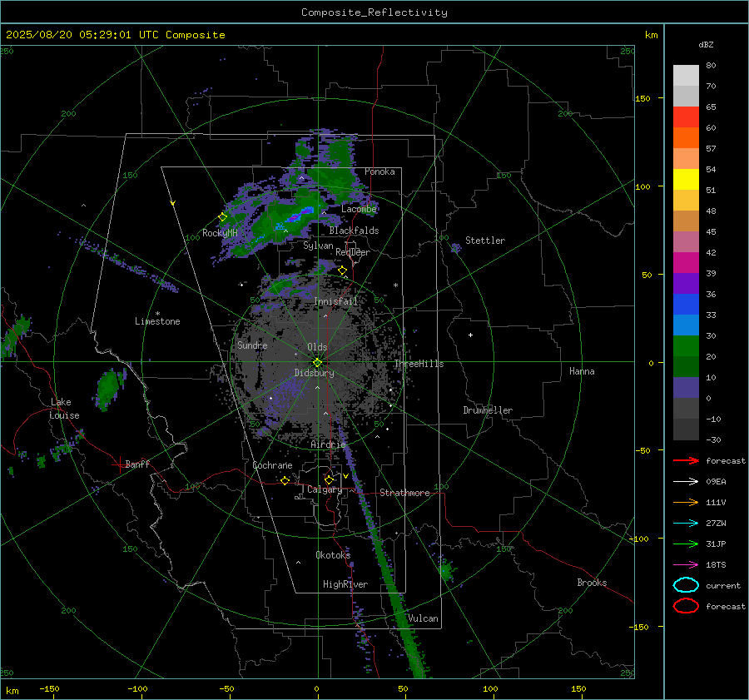Select the cyan 27ZW arrow icon
Screen dimensions: 749x700
tap(686, 524)
